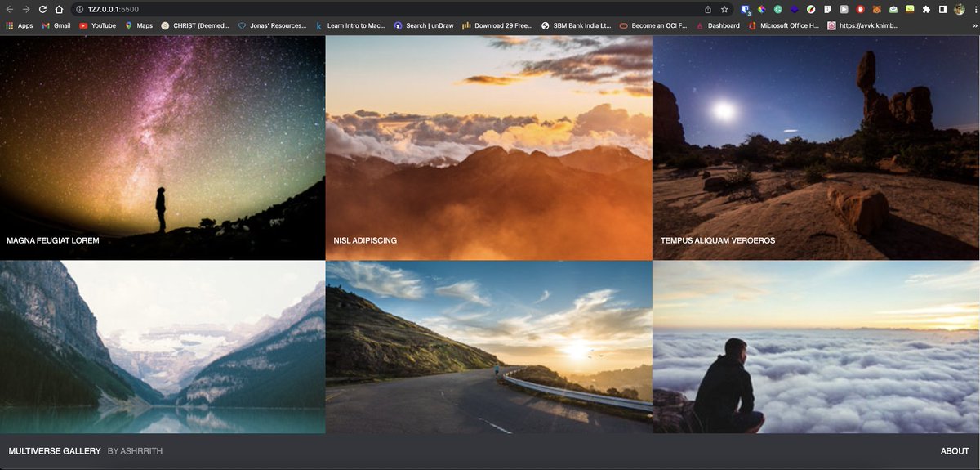The image size is (980, 470).
Task: Open the Grammarly extension icon
Action: coord(777,9)
